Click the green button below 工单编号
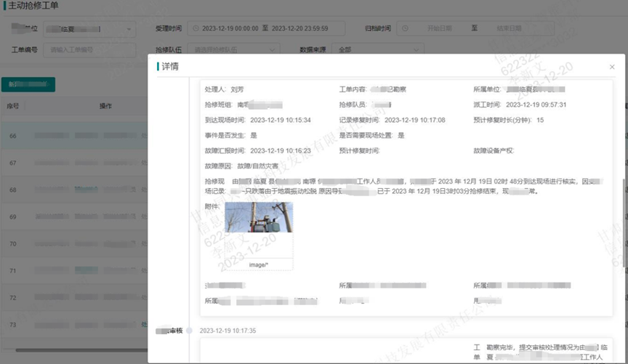 pos(28,84)
